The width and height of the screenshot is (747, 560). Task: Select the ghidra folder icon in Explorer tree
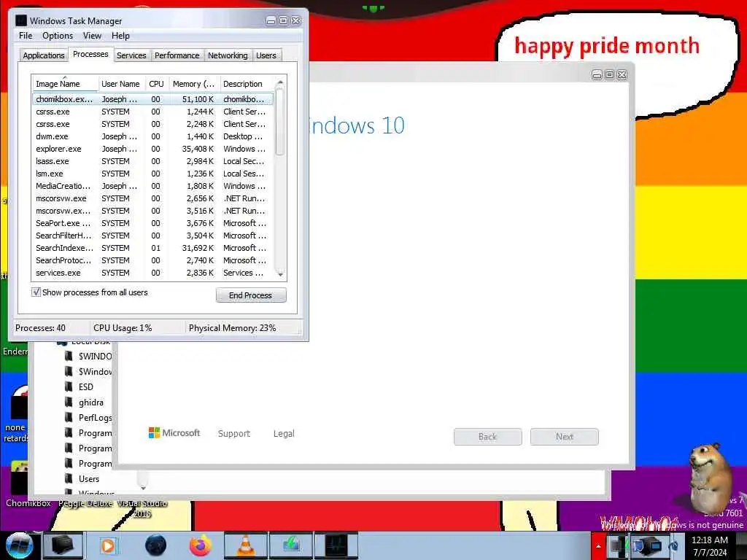(69, 402)
